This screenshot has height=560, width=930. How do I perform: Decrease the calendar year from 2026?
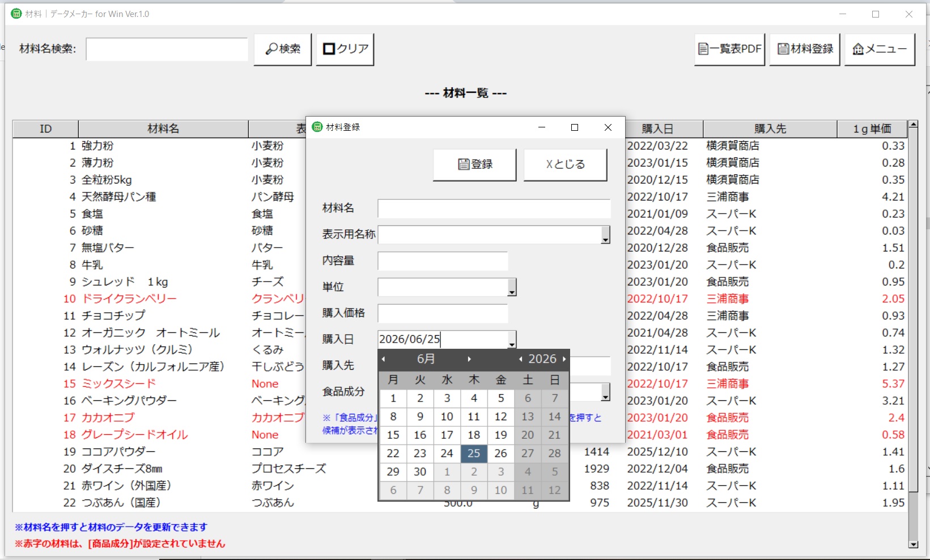[521, 359]
